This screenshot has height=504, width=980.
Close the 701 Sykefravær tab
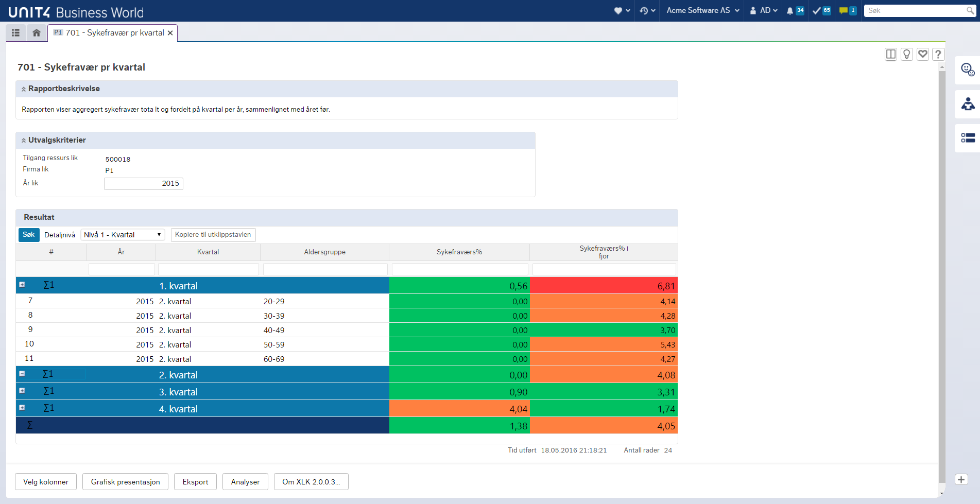(170, 33)
